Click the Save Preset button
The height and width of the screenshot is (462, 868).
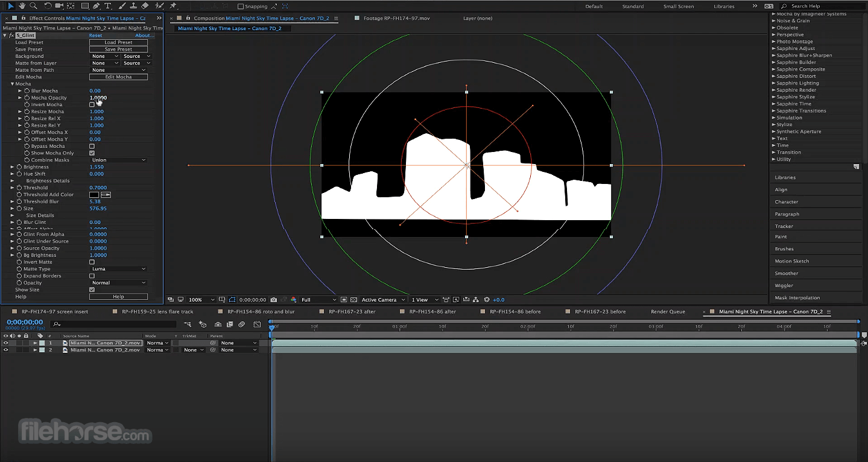(118, 49)
